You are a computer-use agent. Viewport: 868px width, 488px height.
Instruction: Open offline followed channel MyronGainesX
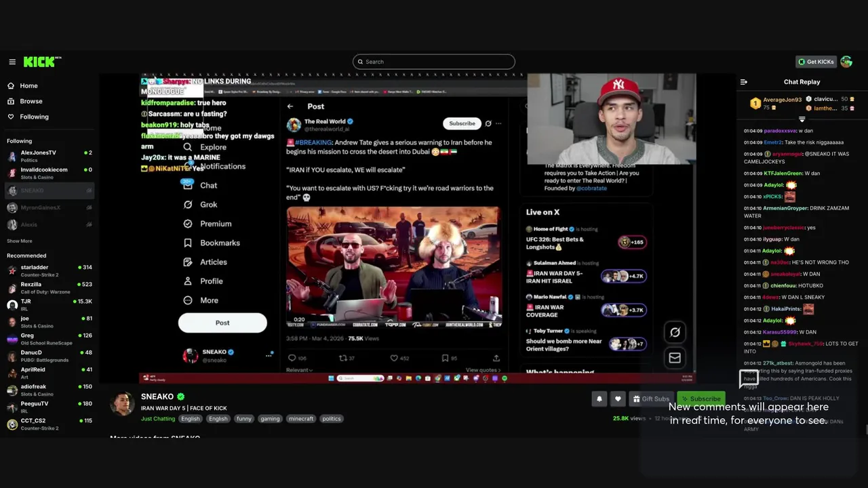49,208
